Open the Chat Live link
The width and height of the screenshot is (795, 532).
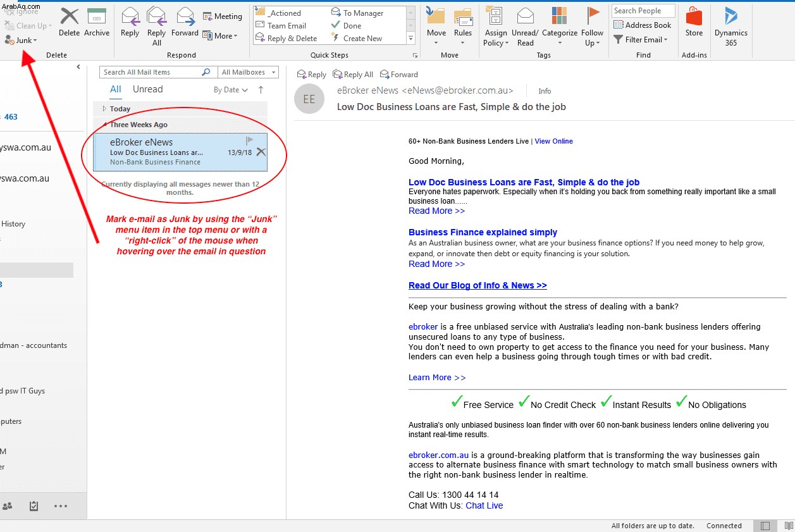(x=484, y=505)
